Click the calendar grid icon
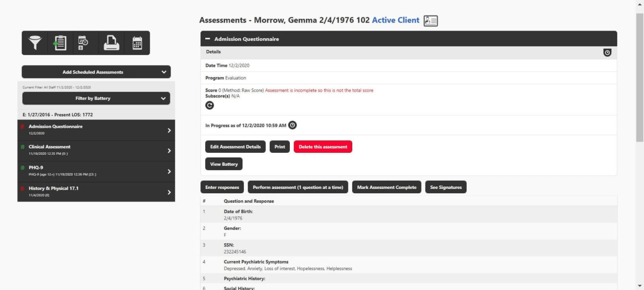The width and height of the screenshot is (644, 290). pos(137,43)
